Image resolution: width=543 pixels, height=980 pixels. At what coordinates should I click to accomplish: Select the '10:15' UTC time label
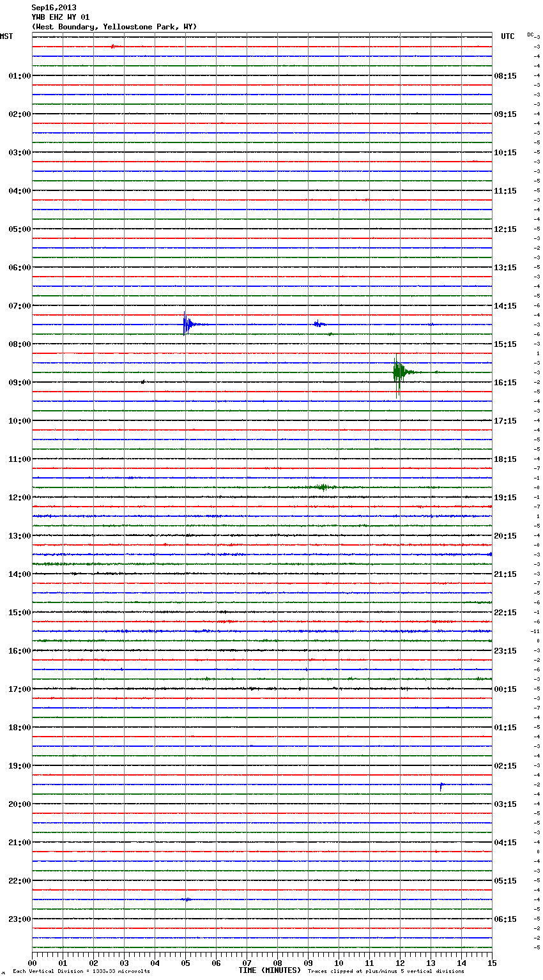coord(505,153)
